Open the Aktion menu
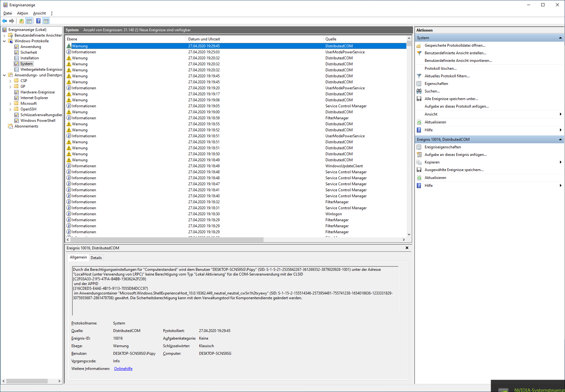The image size is (565, 392). tap(22, 13)
